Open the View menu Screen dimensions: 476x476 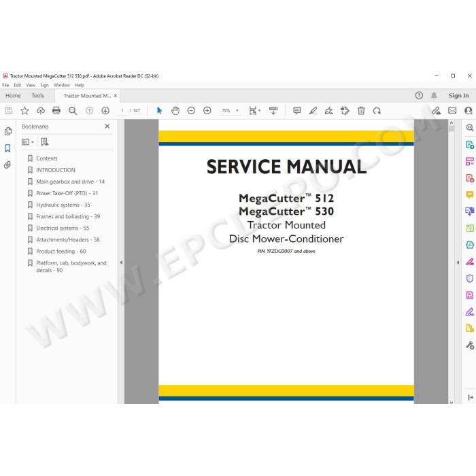31,85
